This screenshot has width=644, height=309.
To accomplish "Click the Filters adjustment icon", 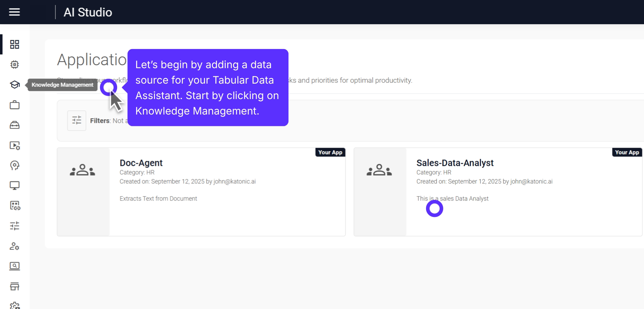I will coord(76,120).
